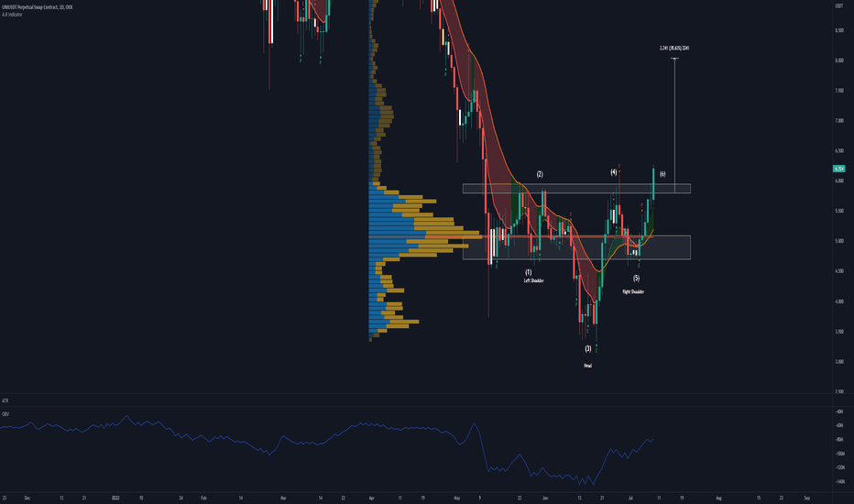
Task: Click the 7.000 price axis label
Action: coord(838,120)
